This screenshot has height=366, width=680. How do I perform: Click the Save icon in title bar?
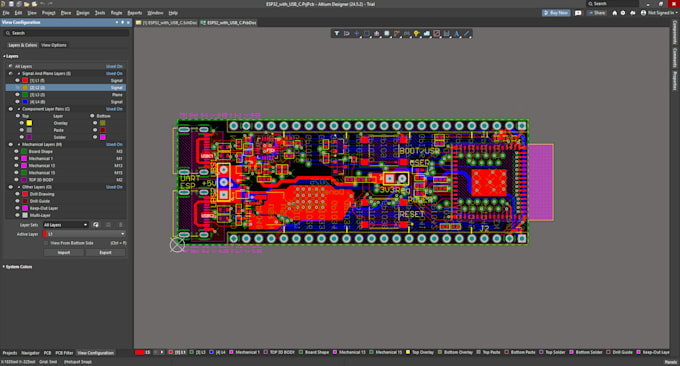pos(11,4)
